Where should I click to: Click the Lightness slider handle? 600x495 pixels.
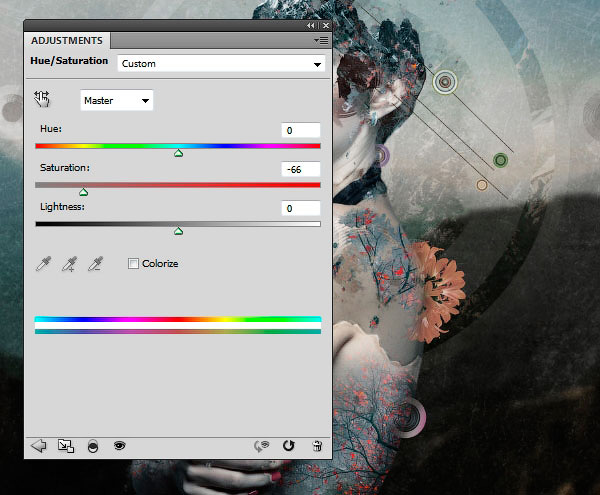tap(178, 231)
